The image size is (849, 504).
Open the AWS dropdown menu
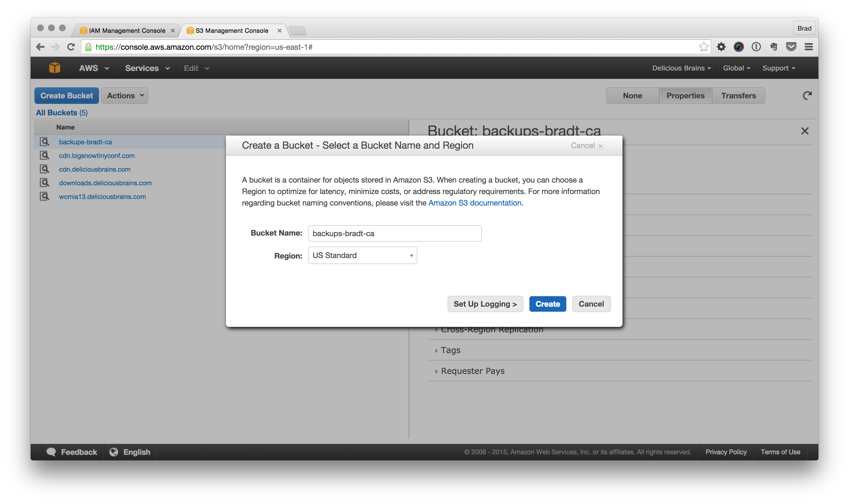coord(94,68)
